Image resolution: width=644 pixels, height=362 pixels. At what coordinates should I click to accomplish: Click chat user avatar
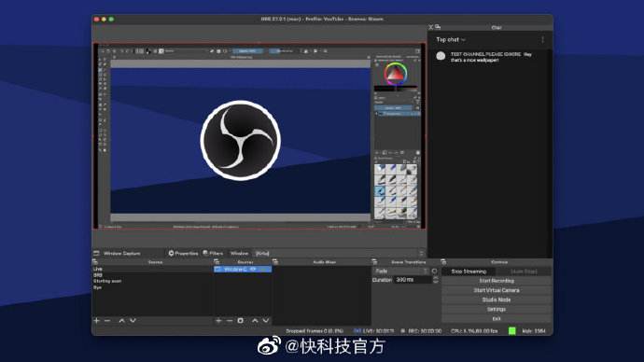[441, 56]
